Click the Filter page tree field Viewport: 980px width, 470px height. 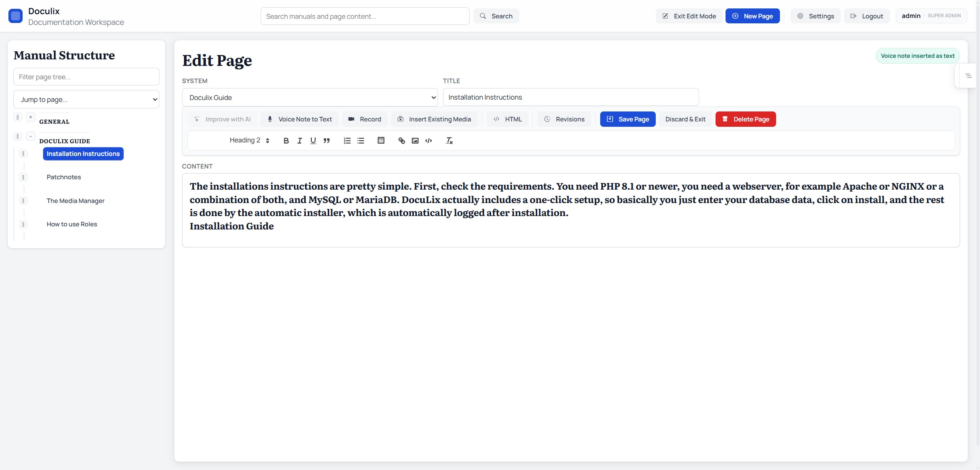[86, 77]
